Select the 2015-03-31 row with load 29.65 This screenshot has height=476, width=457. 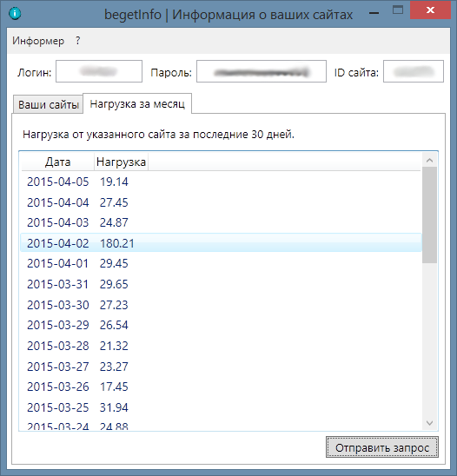[221, 284]
